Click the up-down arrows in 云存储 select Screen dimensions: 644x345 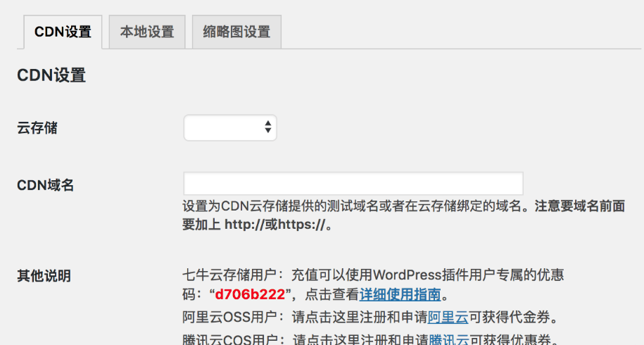point(267,127)
